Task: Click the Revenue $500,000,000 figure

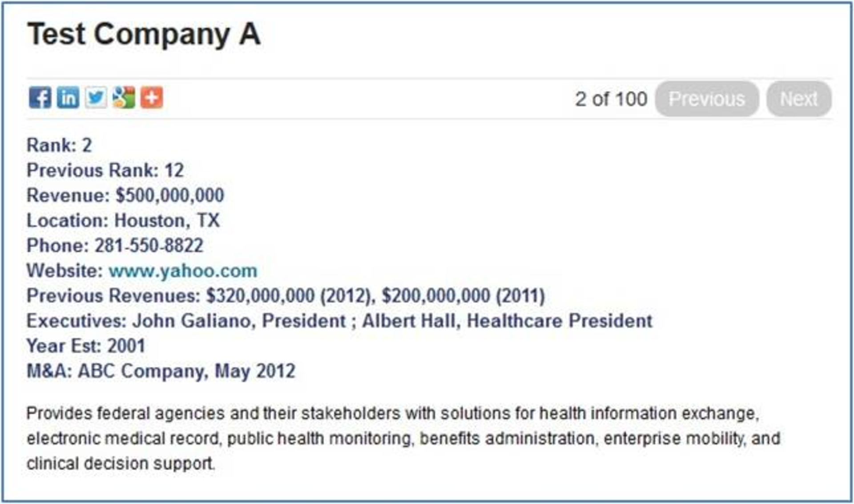Action: 169,195
